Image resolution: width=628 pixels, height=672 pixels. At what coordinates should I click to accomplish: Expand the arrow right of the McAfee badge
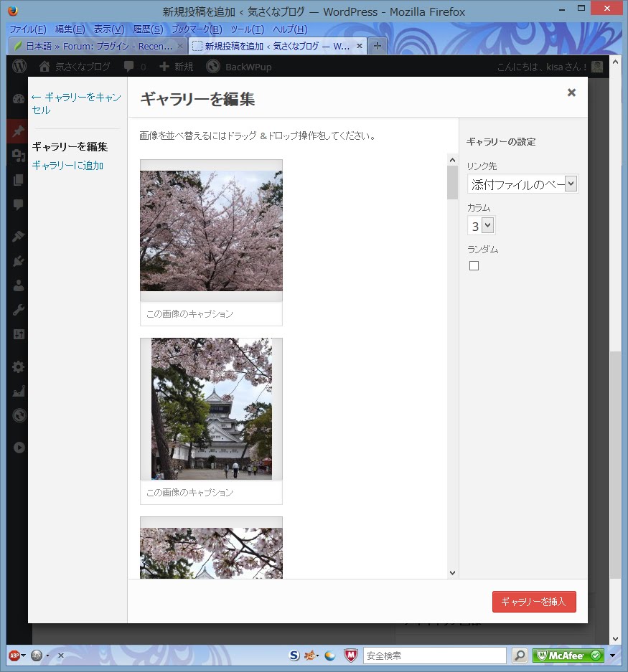tap(612, 656)
